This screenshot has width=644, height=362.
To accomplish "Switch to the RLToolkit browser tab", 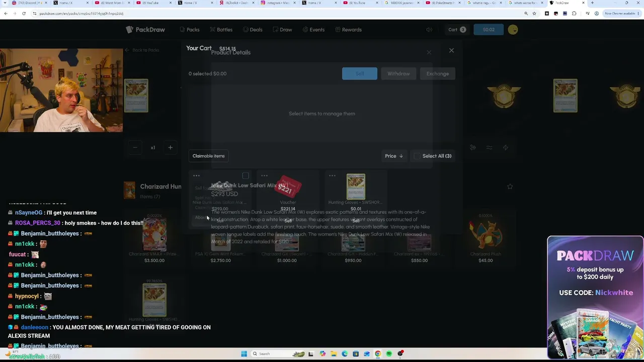I will (237, 3).
